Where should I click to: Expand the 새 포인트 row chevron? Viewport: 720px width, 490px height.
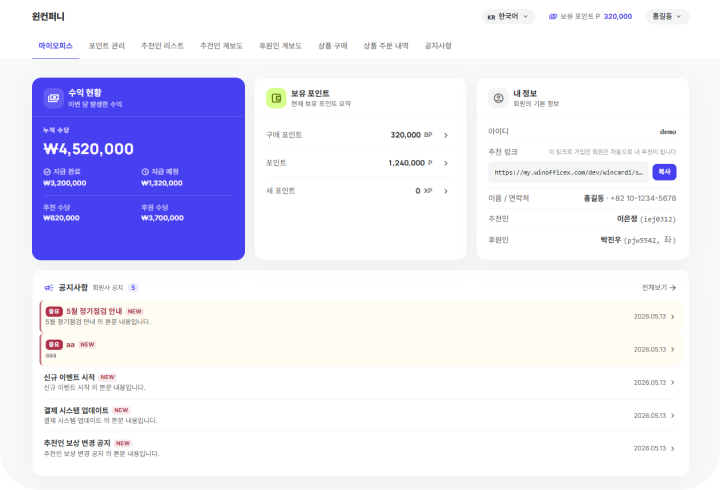tap(446, 191)
